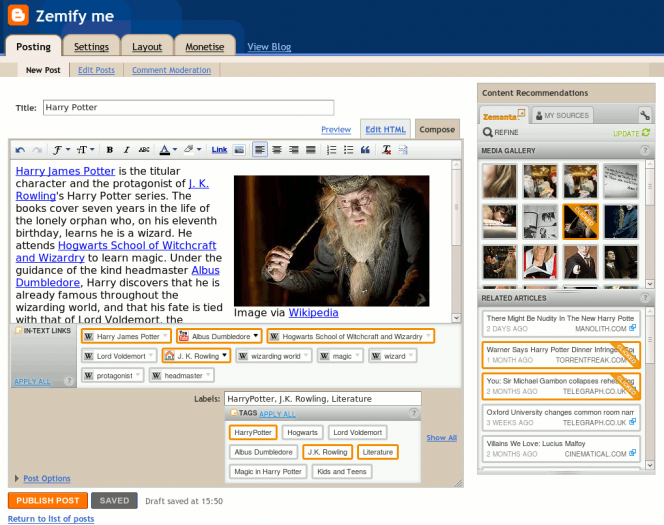This screenshot has height=525, width=664.
Task: Open the font family dropdown
Action: pyautogui.click(x=61, y=149)
